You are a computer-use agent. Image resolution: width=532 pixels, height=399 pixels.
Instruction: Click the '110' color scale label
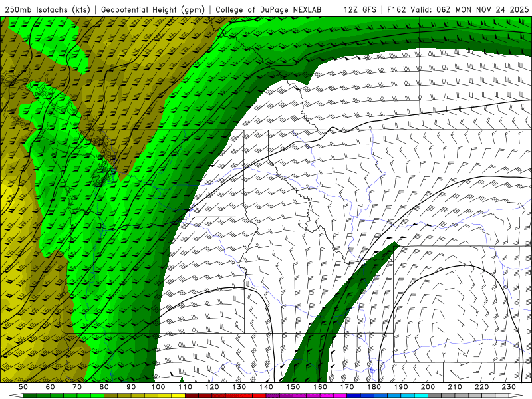[186, 387]
